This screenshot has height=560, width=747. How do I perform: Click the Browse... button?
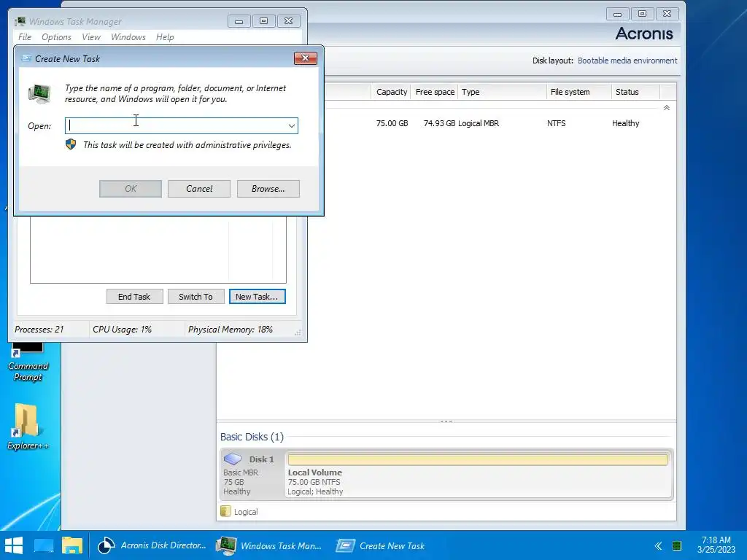pos(268,189)
